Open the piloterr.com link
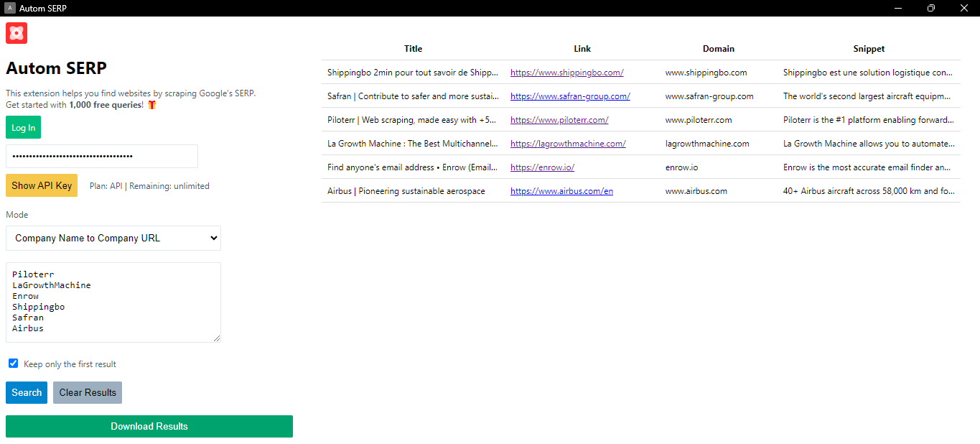This screenshot has height=444, width=980. pyautogui.click(x=559, y=120)
